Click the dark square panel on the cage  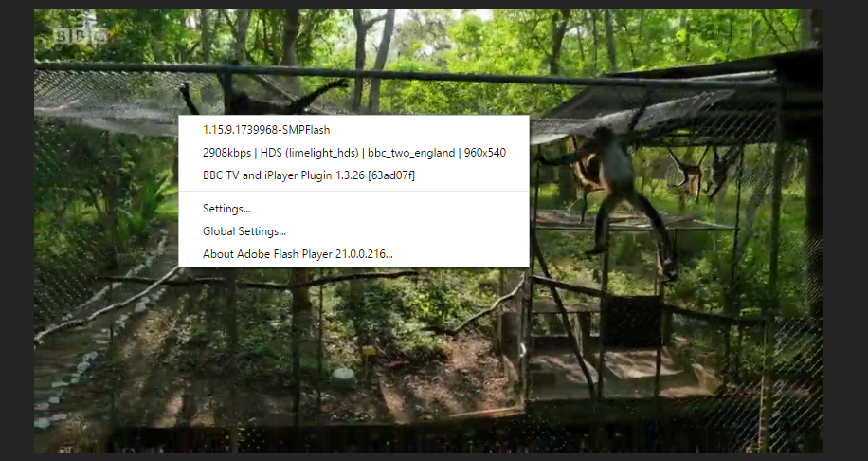tap(633, 322)
